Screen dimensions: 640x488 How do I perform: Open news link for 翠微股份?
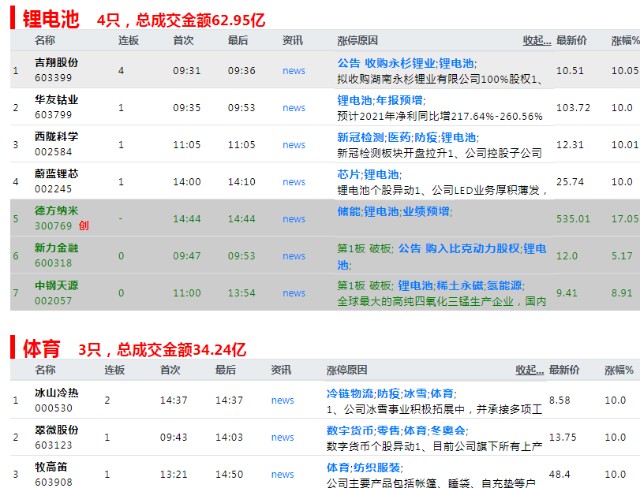[282, 437]
